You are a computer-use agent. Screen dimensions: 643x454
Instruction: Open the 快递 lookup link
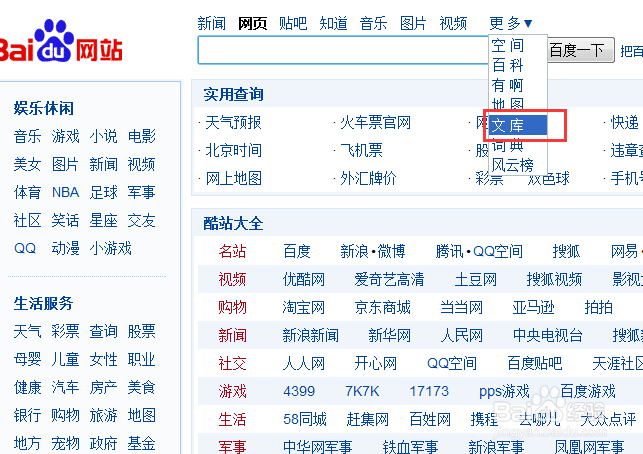click(x=625, y=123)
